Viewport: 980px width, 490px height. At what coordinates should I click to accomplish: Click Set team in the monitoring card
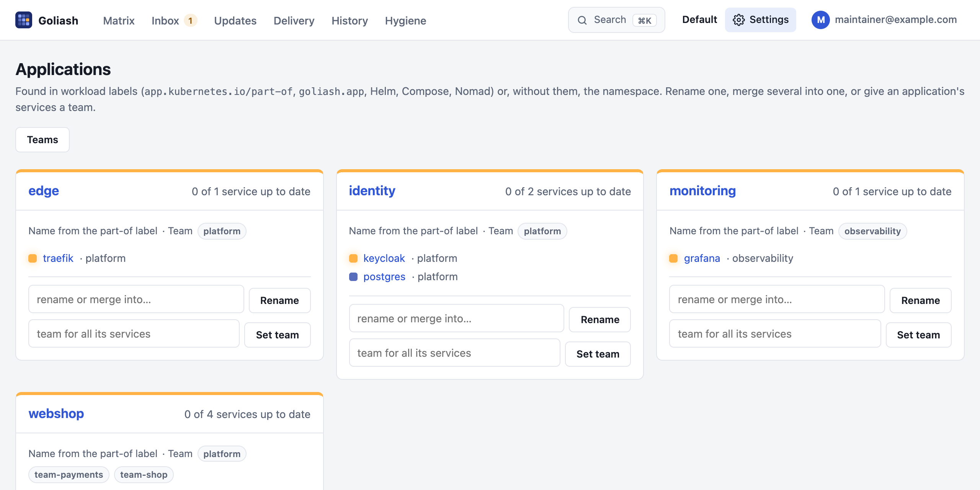point(918,335)
